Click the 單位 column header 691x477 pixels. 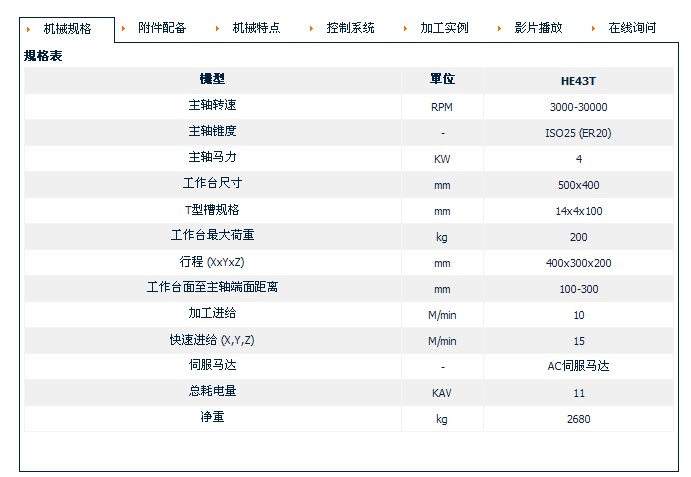[x=442, y=79]
